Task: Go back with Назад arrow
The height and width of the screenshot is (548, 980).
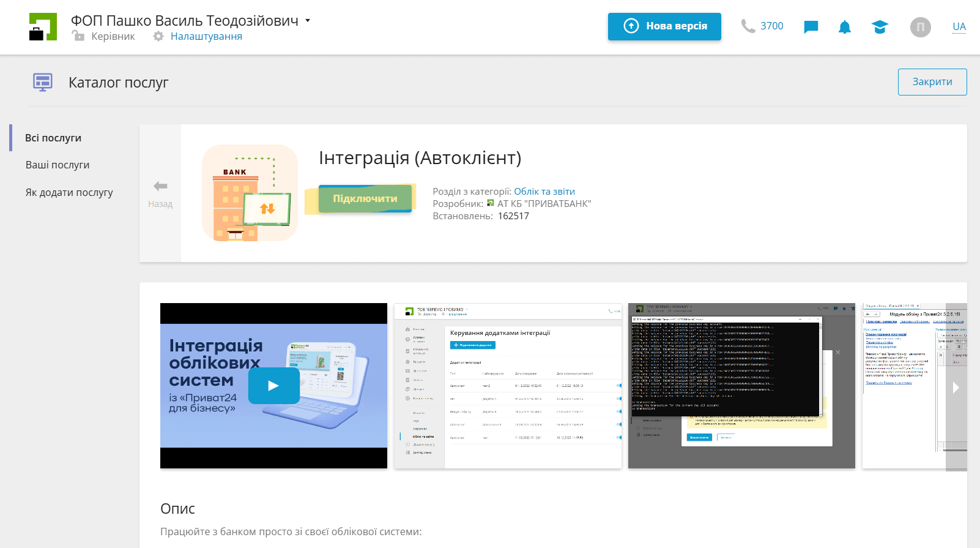Action: (x=160, y=193)
